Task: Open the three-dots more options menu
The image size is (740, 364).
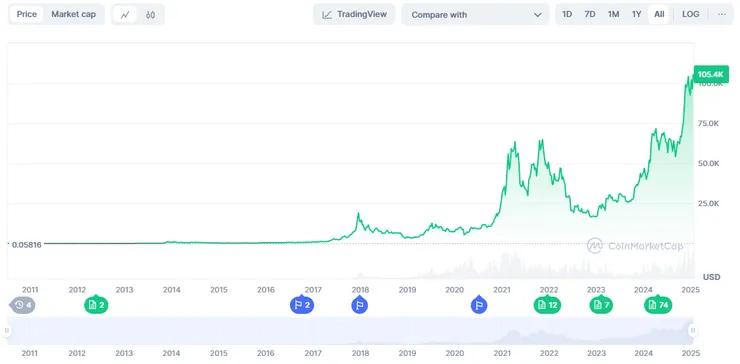Action: 722,14
